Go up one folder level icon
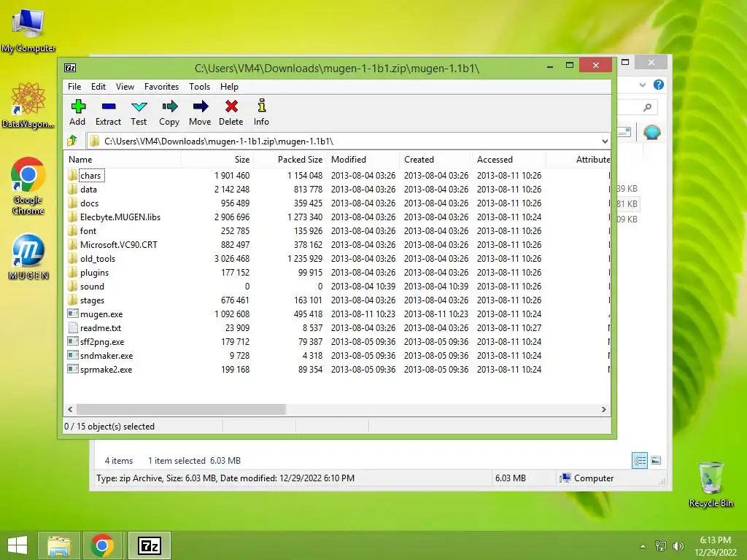Screen dimensions: 747x560 pyautogui.click(x=72, y=141)
